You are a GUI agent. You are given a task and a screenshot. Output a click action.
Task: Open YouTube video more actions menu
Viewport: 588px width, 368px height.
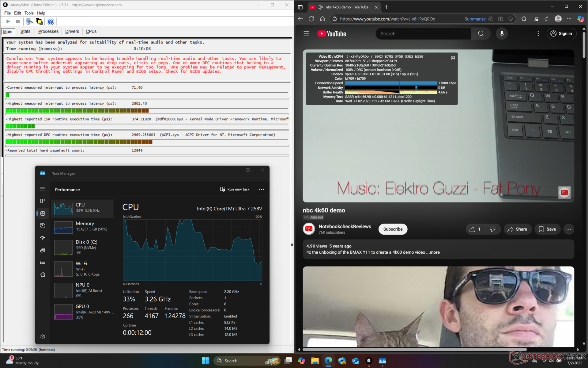coord(569,229)
